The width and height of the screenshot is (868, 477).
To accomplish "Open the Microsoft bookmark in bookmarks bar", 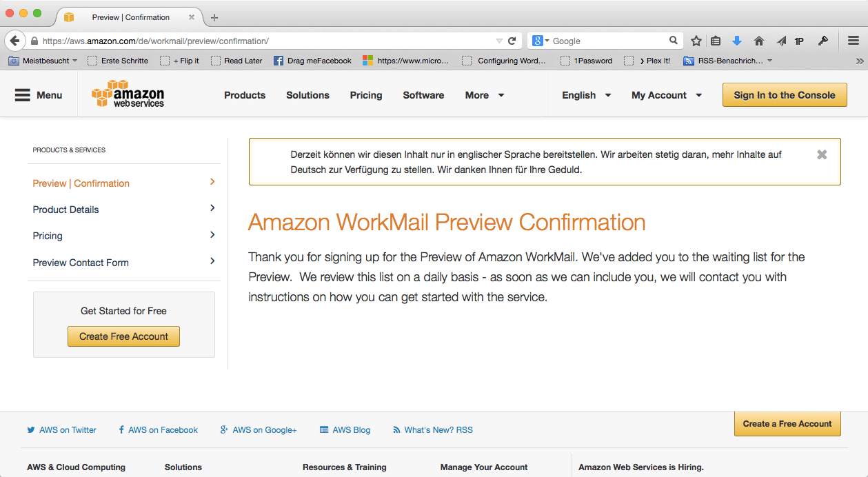I will tap(405, 61).
